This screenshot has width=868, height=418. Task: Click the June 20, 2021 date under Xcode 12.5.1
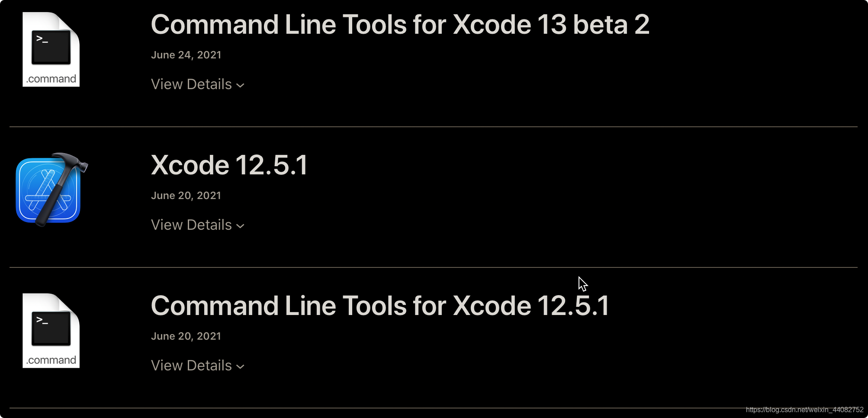pyautogui.click(x=186, y=196)
